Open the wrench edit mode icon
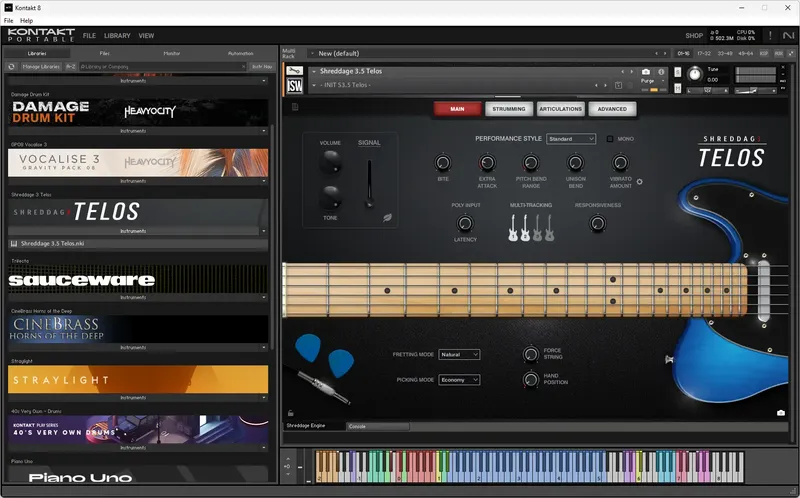The height and width of the screenshot is (498, 800). [x=294, y=70]
